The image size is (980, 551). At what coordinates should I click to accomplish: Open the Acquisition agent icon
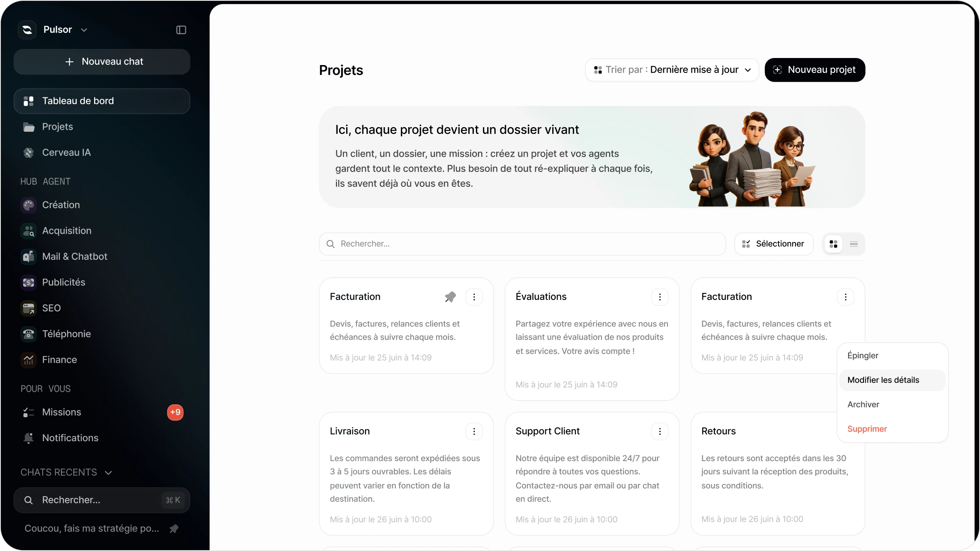pyautogui.click(x=29, y=231)
